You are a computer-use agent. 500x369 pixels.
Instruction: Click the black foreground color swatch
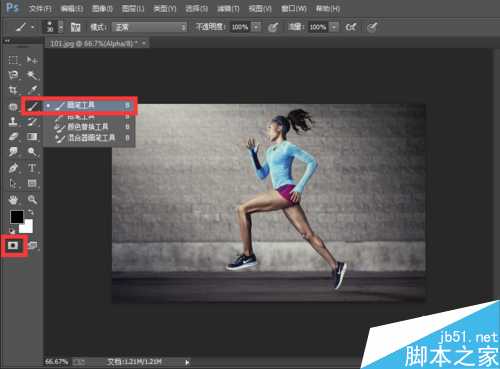pos(16,217)
